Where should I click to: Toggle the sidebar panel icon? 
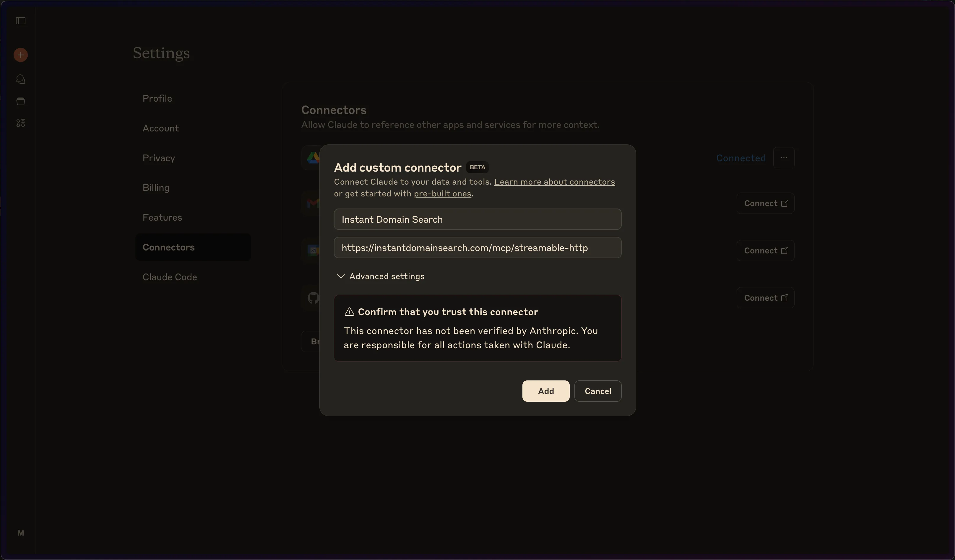pyautogui.click(x=20, y=20)
